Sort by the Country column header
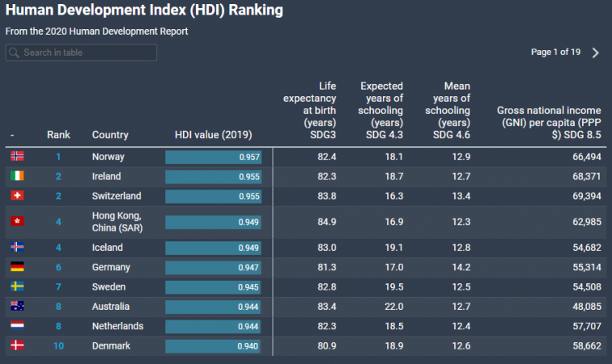Screen dimensions: 612x364 (110, 135)
